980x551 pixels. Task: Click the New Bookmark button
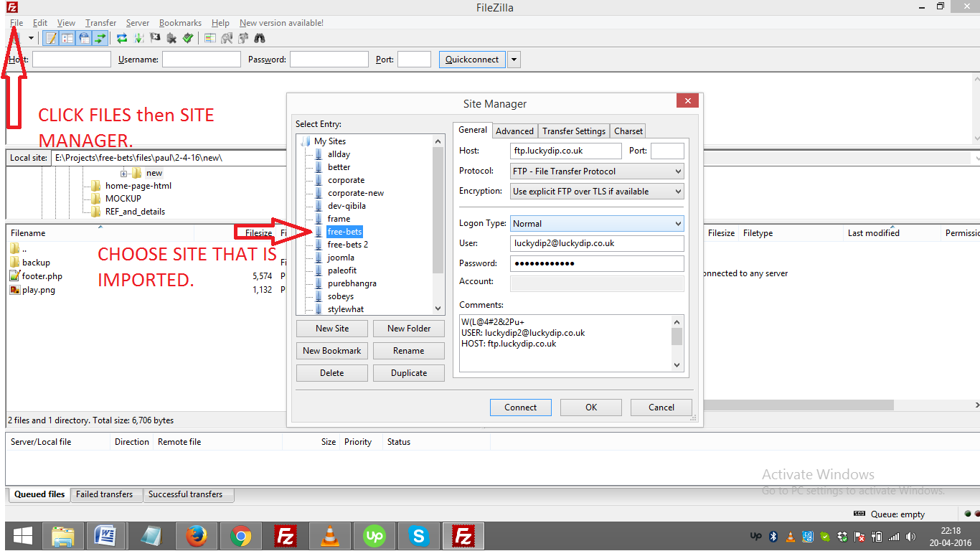point(332,351)
